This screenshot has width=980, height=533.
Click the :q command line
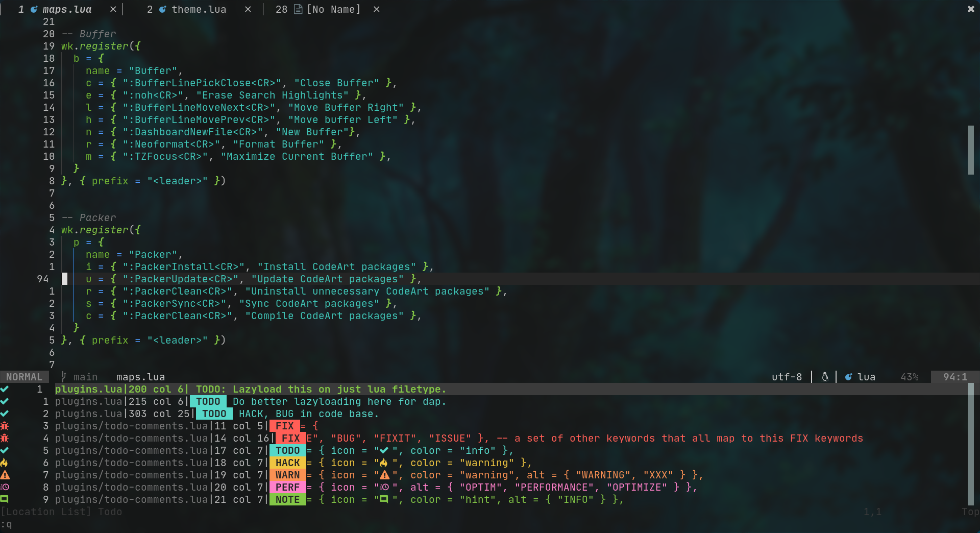(6, 524)
